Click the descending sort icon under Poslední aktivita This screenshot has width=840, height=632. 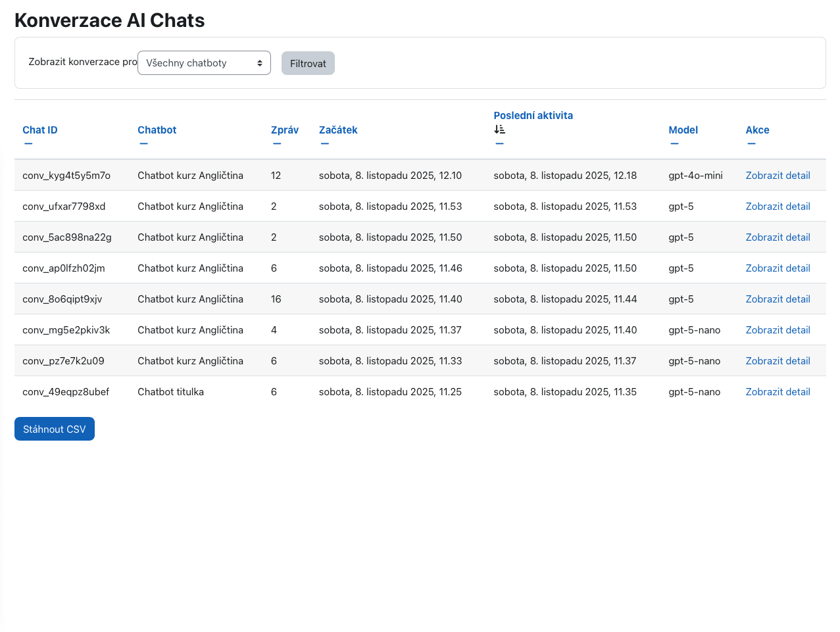[499, 130]
